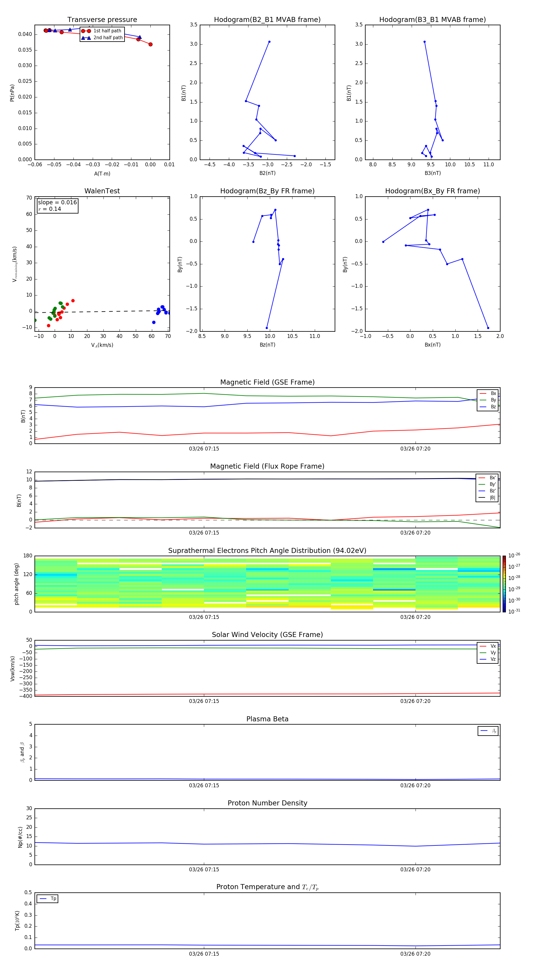Click the 'WalenTest' plot title
Viewport: 535px width, 980px height.
point(102,191)
